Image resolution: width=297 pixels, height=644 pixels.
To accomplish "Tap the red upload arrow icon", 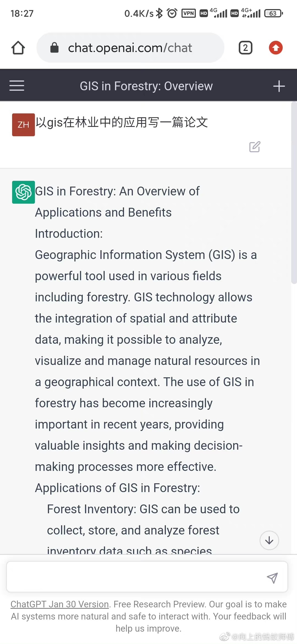I will (x=276, y=48).
